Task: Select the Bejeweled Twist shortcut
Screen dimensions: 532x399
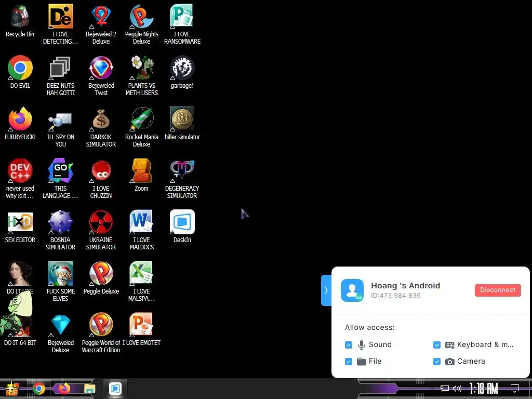Action: click(x=101, y=76)
